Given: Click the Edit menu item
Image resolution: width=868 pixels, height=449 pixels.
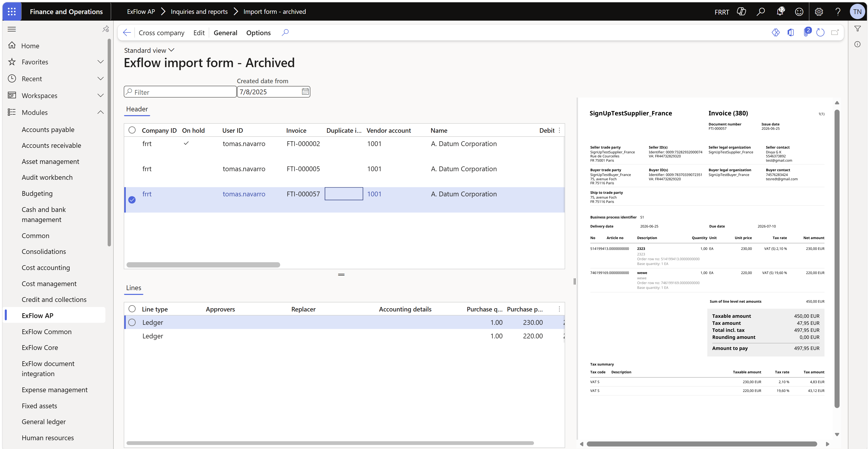Looking at the screenshot, I should pyautogui.click(x=199, y=33).
